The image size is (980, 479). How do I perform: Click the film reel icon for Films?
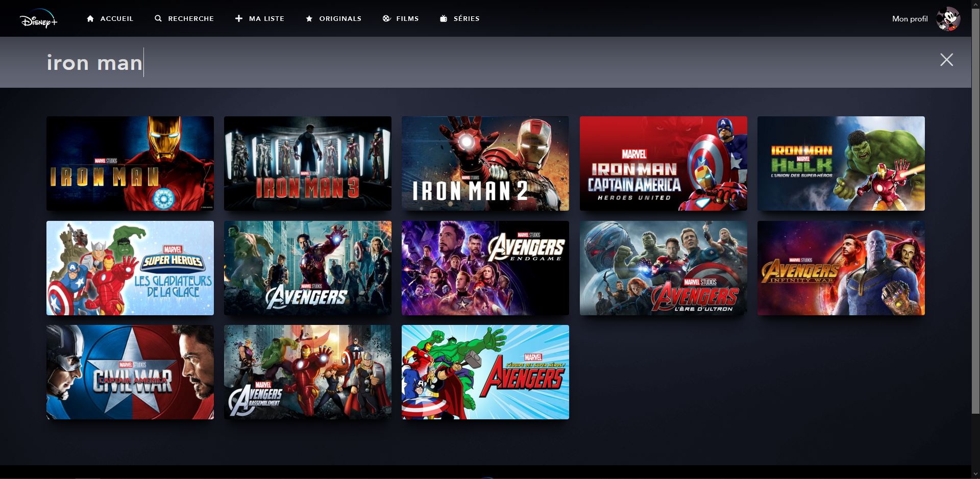click(x=386, y=18)
